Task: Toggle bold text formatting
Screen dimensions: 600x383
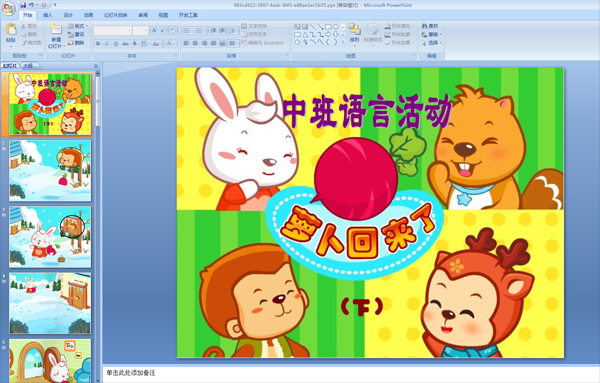Action: (x=98, y=44)
